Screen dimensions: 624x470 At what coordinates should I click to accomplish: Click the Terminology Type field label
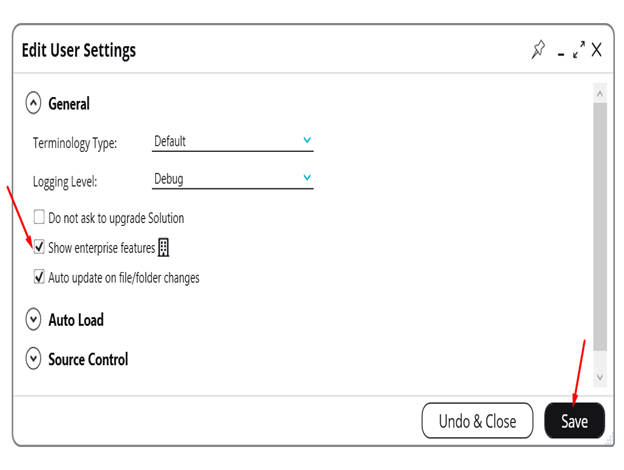[75, 143]
